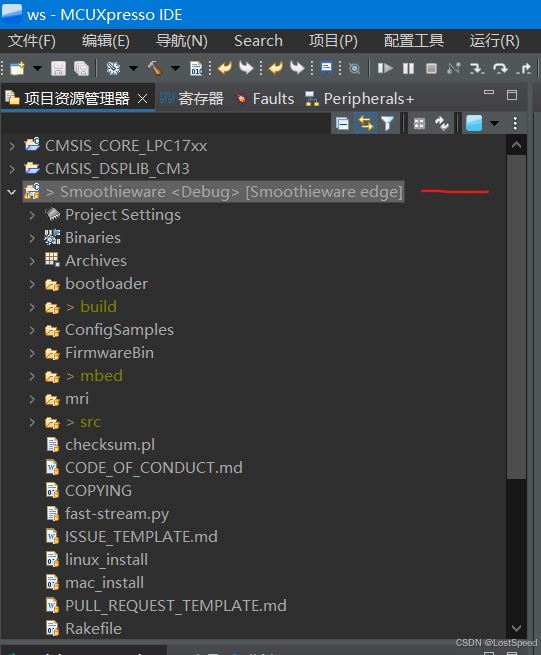Image resolution: width=541 pixels, height=655 pixels.
Task: Click the New project toolbar icon
Action: click(x=17, y=68)
